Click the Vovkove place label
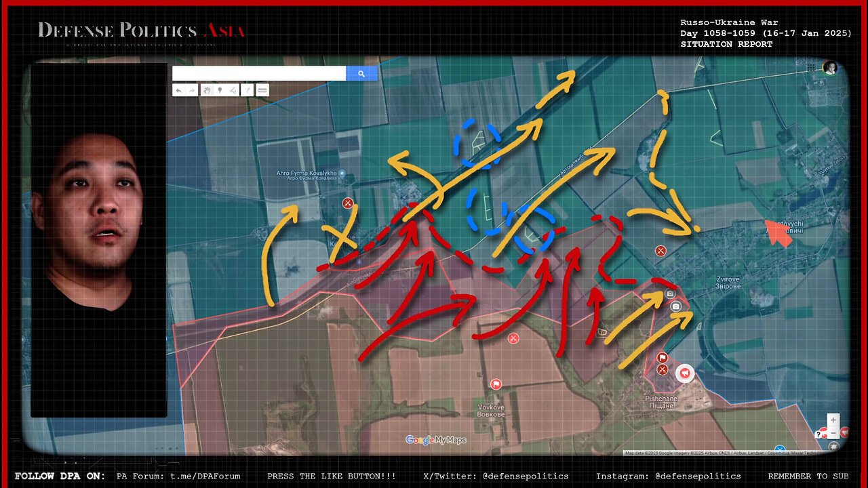The image size is (868, 488). (x=490, y=411)
